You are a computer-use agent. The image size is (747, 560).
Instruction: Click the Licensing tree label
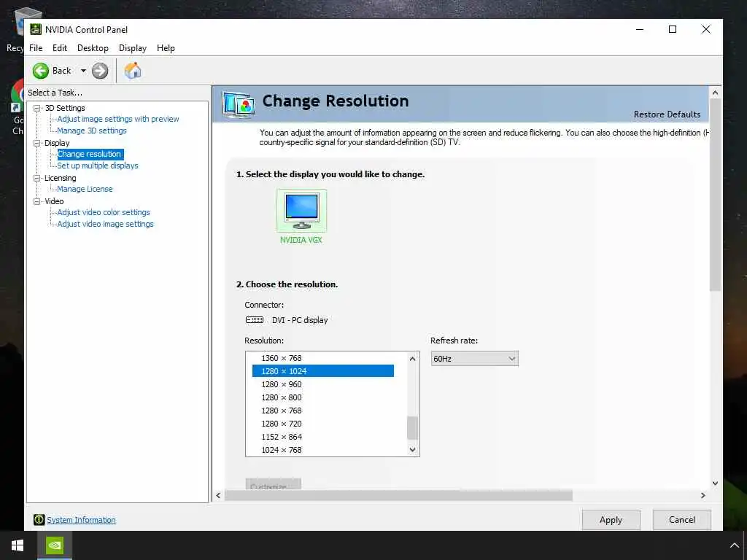(x=60, y=178)
